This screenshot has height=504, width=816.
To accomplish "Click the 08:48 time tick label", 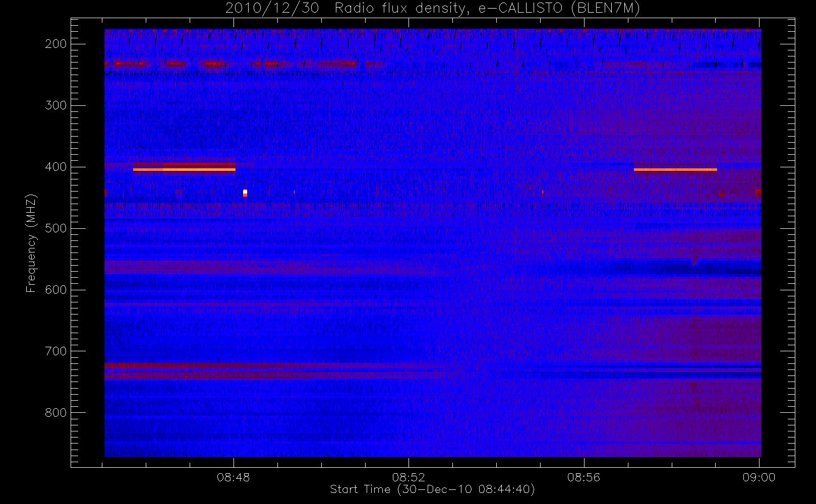I will point(234,477).
